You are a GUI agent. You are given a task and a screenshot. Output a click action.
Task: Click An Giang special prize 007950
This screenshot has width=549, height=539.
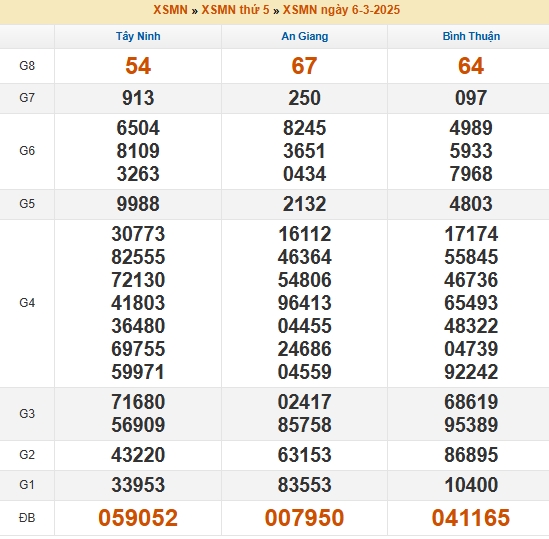click(x=304, y=518)
